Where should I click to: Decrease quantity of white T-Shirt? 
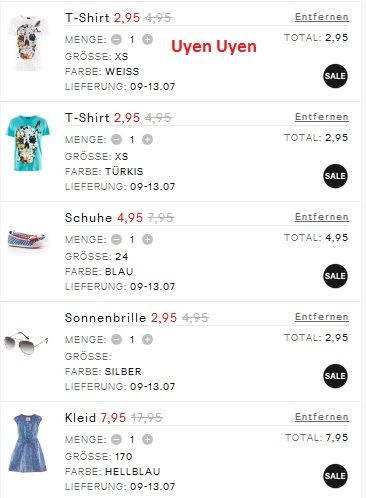click(116, 40)
